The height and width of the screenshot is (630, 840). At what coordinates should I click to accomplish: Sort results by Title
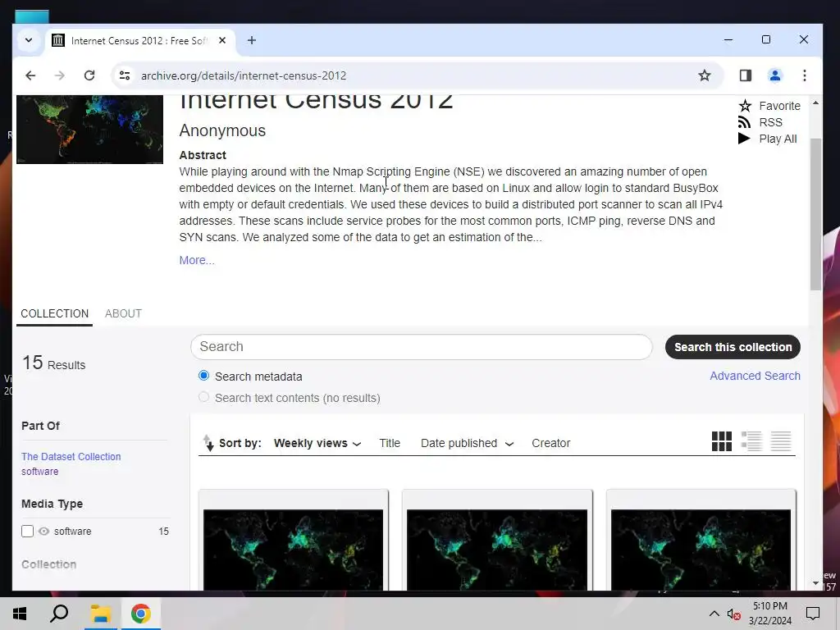[x=390, y=443]
